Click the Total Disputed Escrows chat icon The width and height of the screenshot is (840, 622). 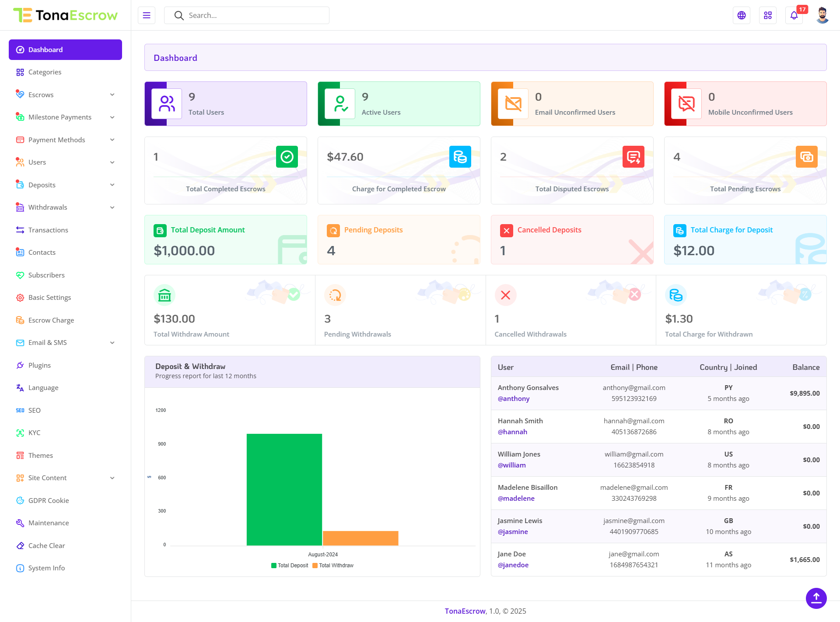pos(633,157)
